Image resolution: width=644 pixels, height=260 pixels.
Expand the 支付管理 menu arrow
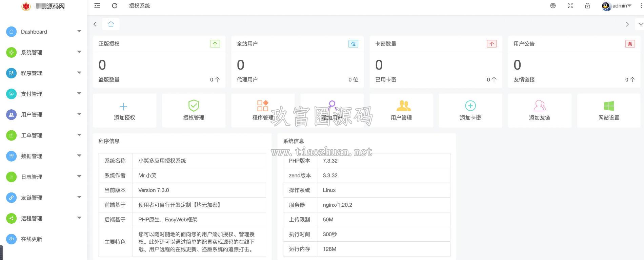pyautogui.click(x=79, y=93)
